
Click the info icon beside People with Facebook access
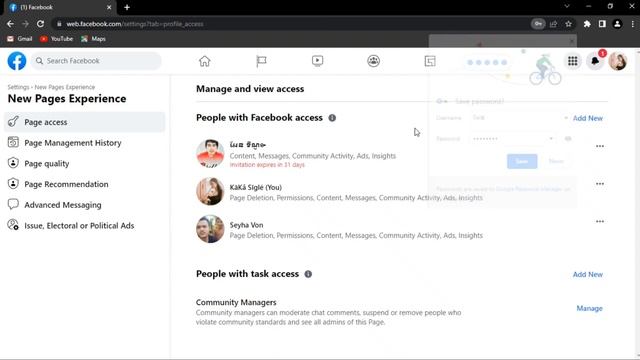(332, 118)
